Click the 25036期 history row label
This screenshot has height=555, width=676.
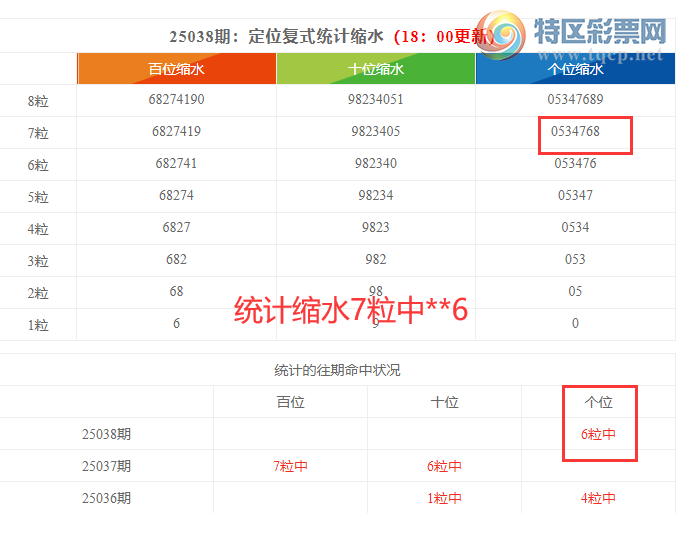point(106,498)
